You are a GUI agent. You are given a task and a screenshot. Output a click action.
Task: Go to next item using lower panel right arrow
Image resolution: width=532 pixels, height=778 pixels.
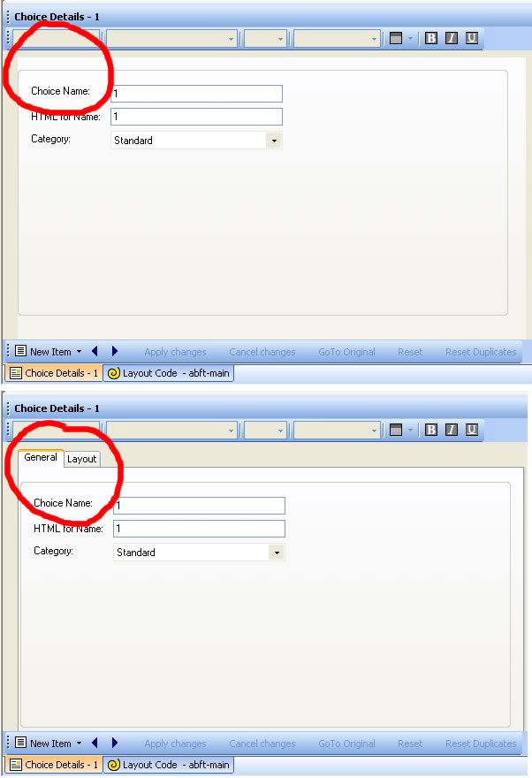[115, 744]
